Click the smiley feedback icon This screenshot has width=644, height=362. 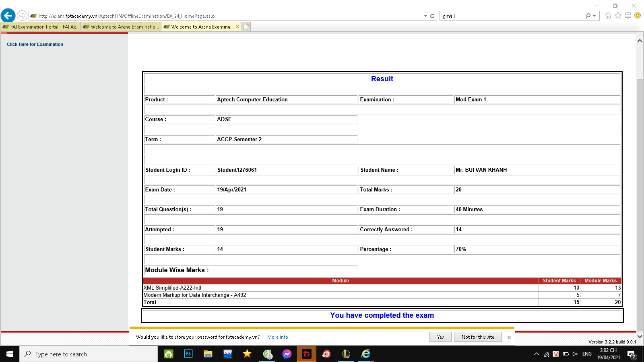(x=638, y=15)
